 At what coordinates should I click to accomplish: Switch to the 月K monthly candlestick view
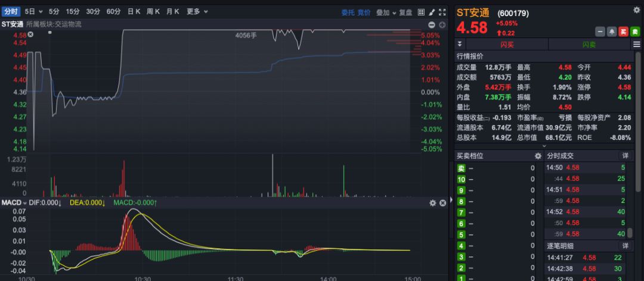[x=172, y=12]
